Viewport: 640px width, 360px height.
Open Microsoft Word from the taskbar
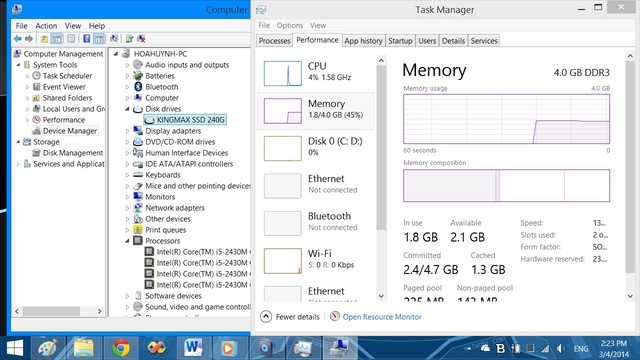(x=193, y=348)
